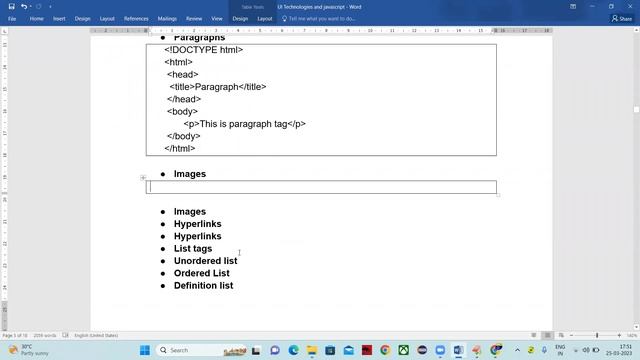Open Microsoft Store on taskbar
The image size is (640, 360).
tap(330, 350)
